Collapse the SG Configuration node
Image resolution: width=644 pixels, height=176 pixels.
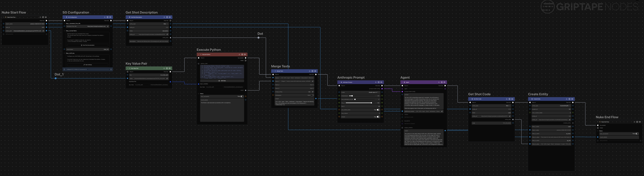[x=64, y=17]
